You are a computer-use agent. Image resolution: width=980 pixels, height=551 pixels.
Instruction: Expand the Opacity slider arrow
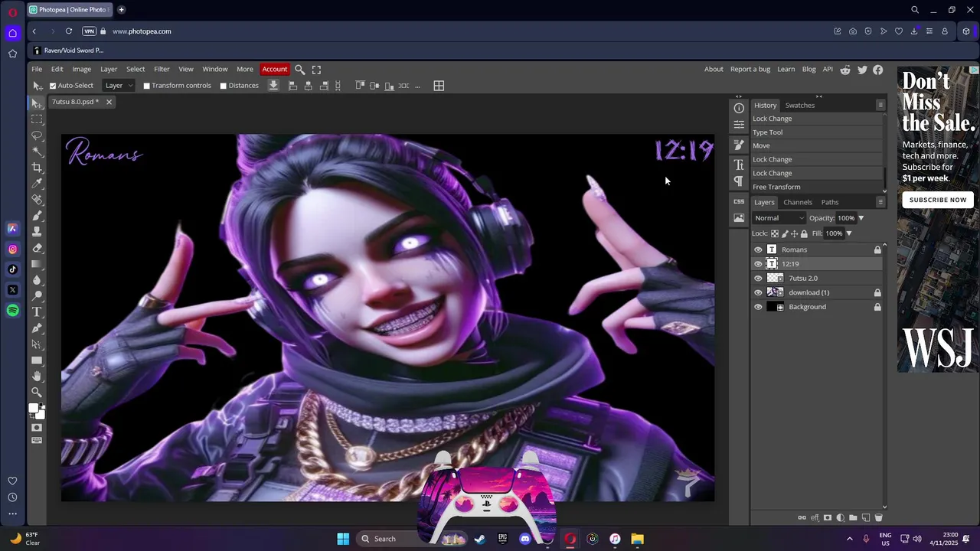point(861,218)
